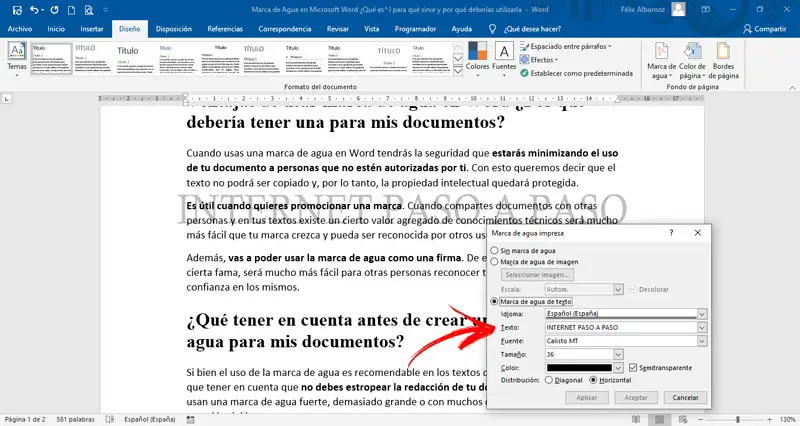Image resolution: width=800 pixels, height=426 pixels.
Task: Open the Colores theme colors palette
Action: (x=478, y=59)
